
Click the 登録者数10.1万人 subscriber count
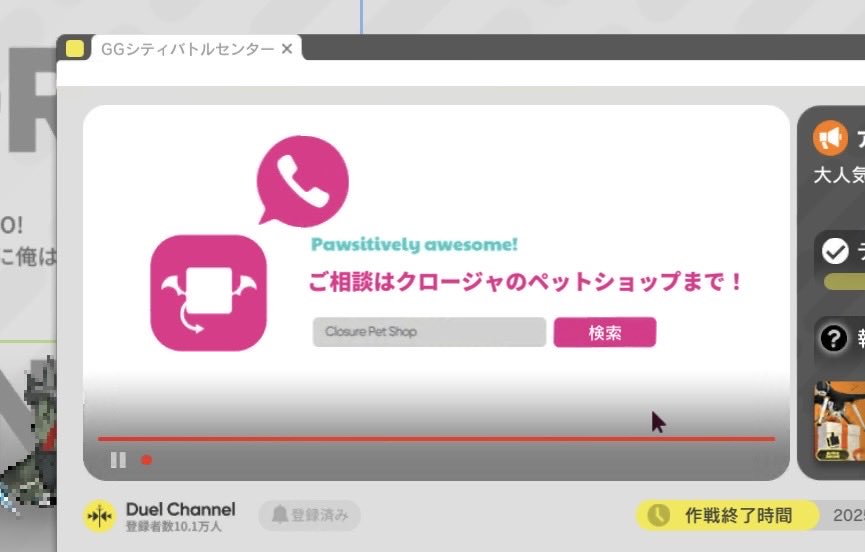[x=173, y=527]
